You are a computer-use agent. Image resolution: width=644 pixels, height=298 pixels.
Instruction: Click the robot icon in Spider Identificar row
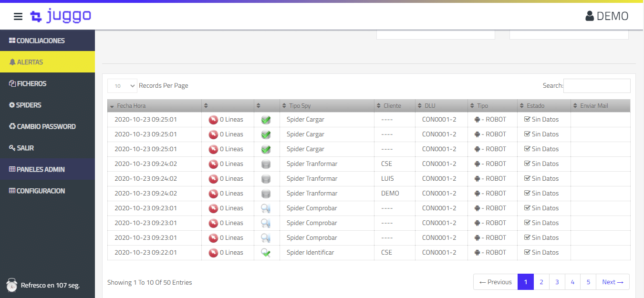pyautogui.click(x=478, y=253)
